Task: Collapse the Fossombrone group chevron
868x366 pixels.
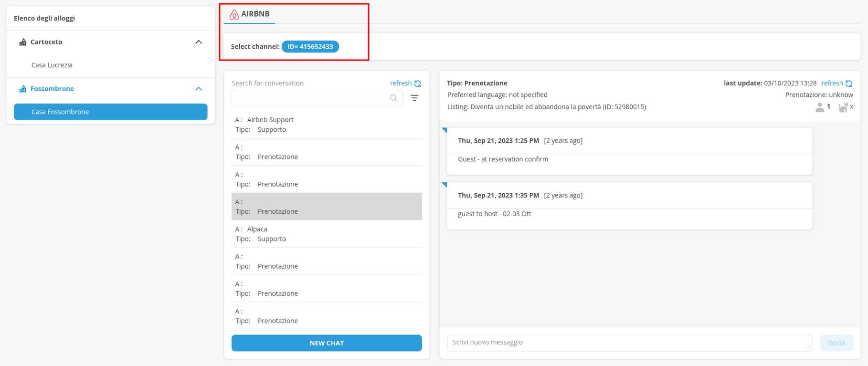Action: pos(199,89)
